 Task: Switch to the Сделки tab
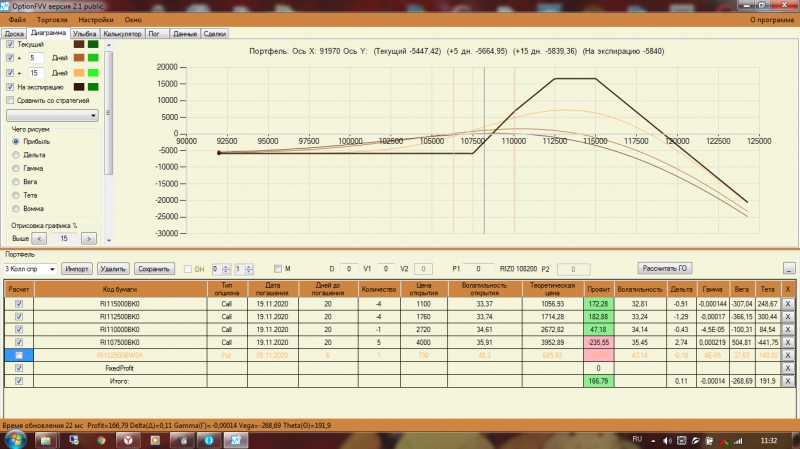215,34
